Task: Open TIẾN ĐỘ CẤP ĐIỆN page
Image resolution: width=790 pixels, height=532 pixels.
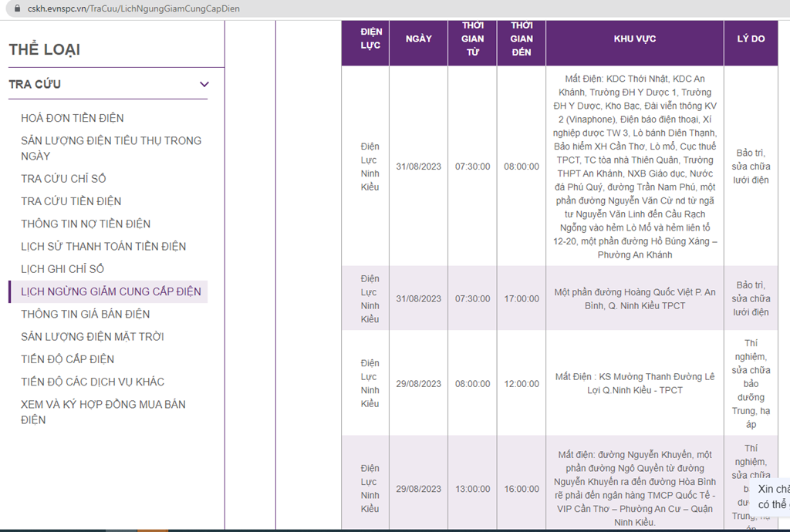Action: (68, 359)
